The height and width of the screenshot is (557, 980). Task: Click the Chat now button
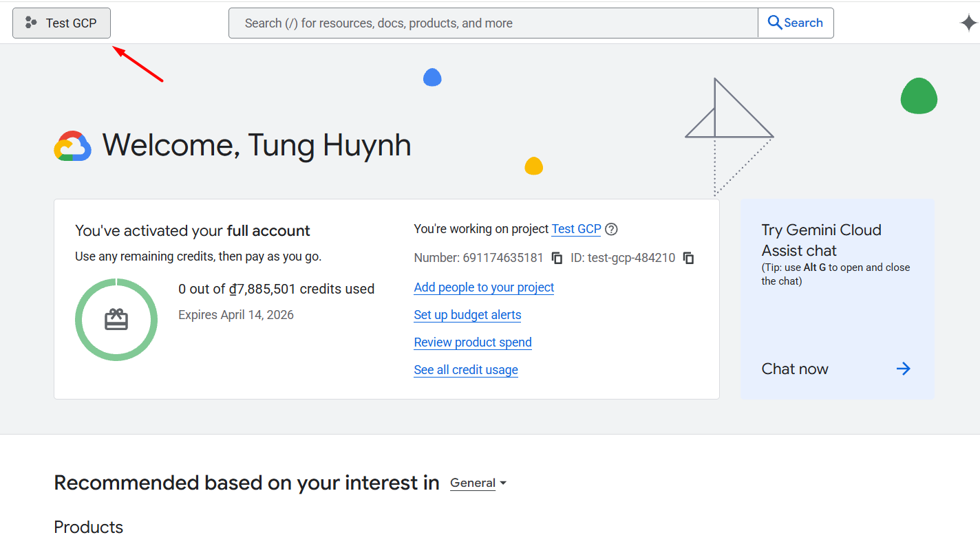pyautogui.click(x=795, y=369)
